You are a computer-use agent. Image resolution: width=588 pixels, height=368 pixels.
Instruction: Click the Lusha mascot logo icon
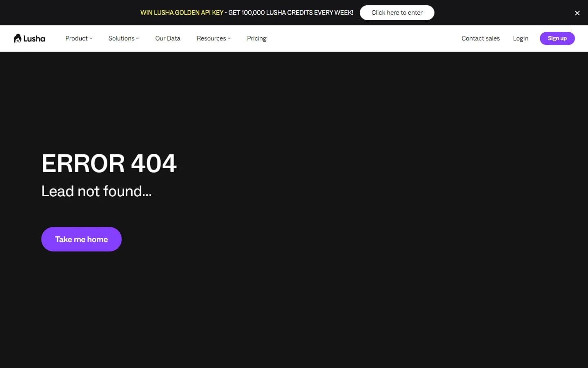pos(17,38)
